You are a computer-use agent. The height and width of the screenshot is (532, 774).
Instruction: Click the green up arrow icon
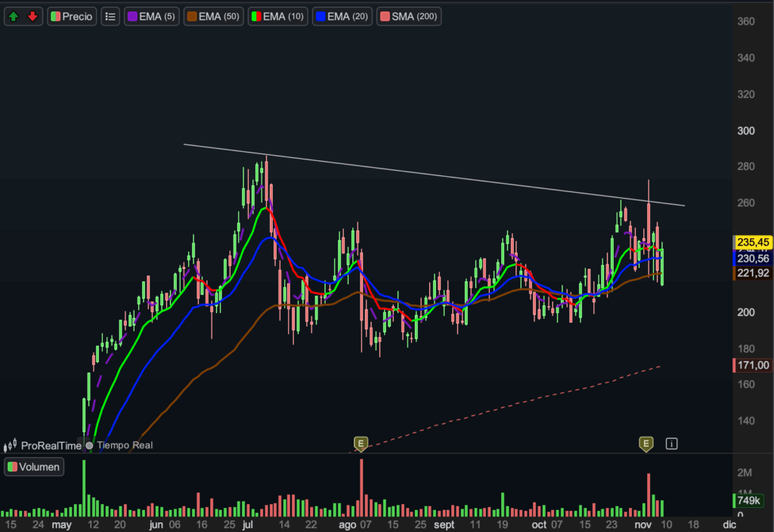click(14, 17)
